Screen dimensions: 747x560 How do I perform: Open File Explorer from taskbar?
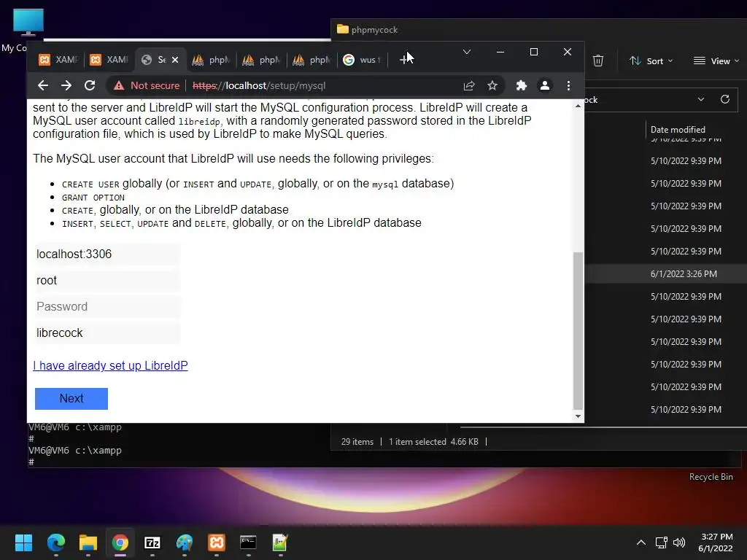click(88, 542)
